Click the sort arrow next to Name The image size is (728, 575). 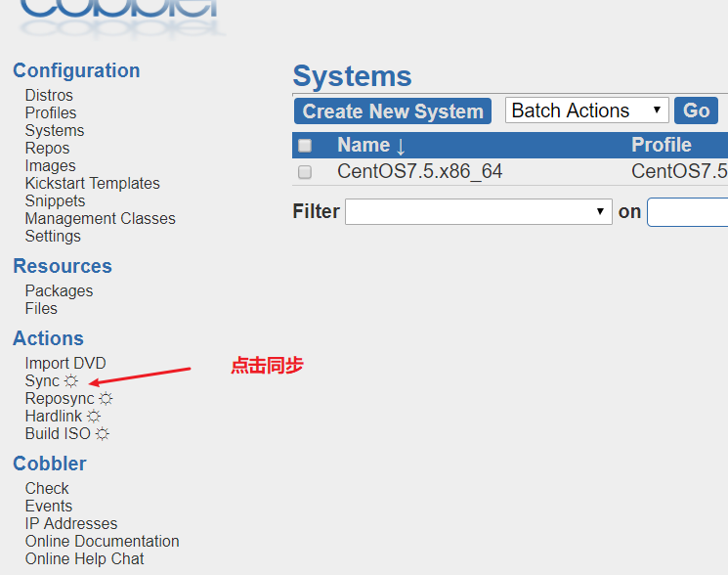tap(401, 146)
